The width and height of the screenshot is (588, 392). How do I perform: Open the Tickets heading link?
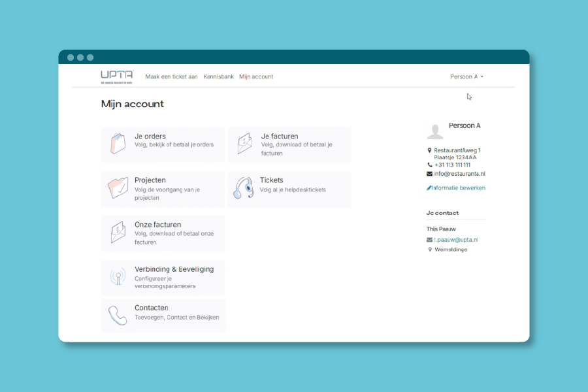pyautogui.click(x=271, y=180)
